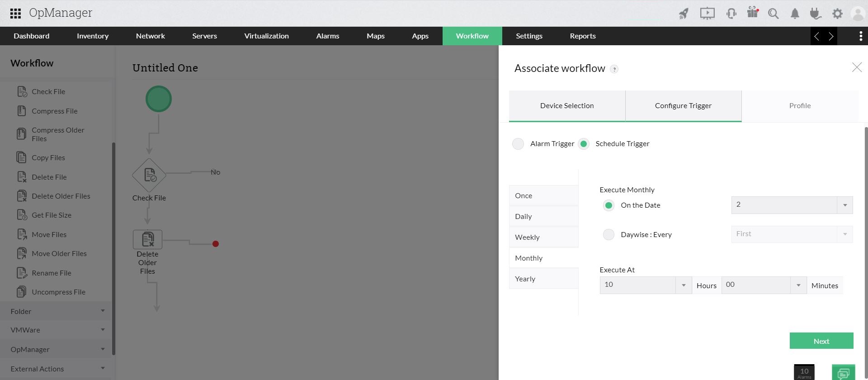
Task: Click the workflow sidebar scrollbar
Action: click(113, 249)
